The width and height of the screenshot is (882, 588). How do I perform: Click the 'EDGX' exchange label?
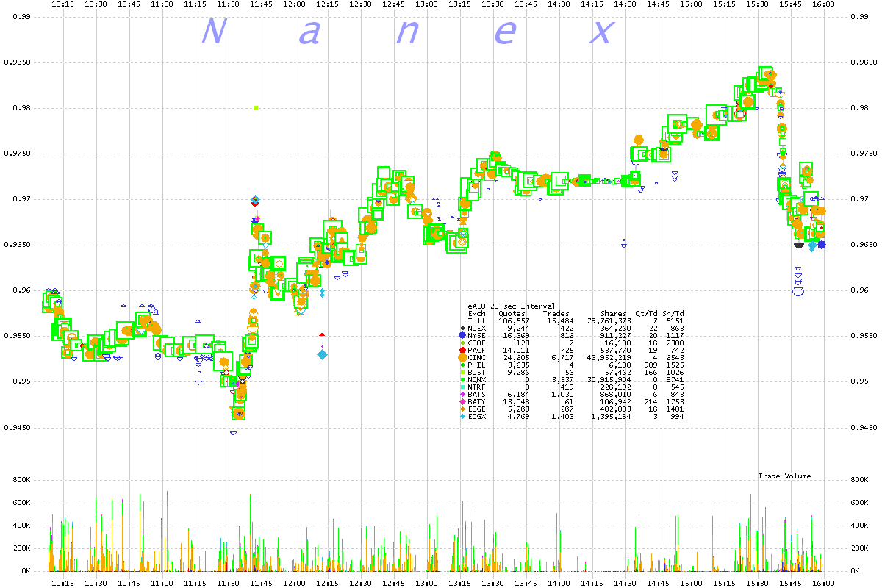[477, 416]
